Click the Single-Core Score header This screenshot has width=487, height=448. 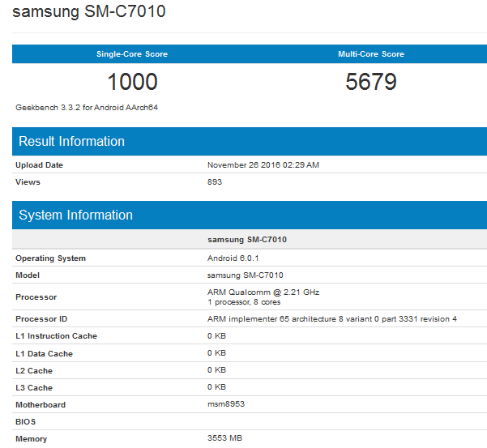(x=132, y=54)
